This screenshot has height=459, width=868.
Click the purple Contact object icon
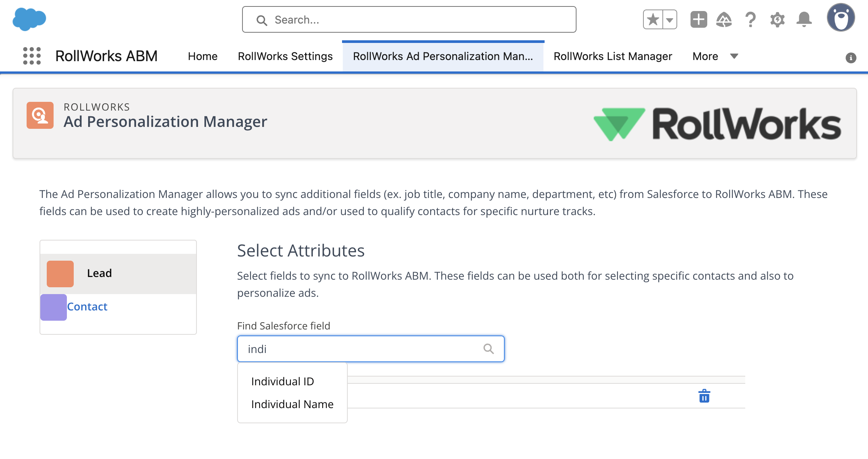click(54, 307)
